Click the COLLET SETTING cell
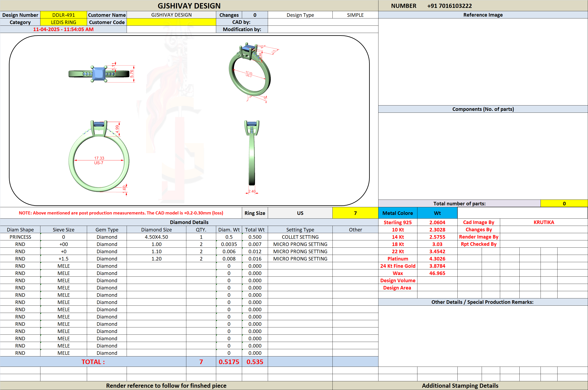This screenshot has height=390, width=588. coord(300,237)
